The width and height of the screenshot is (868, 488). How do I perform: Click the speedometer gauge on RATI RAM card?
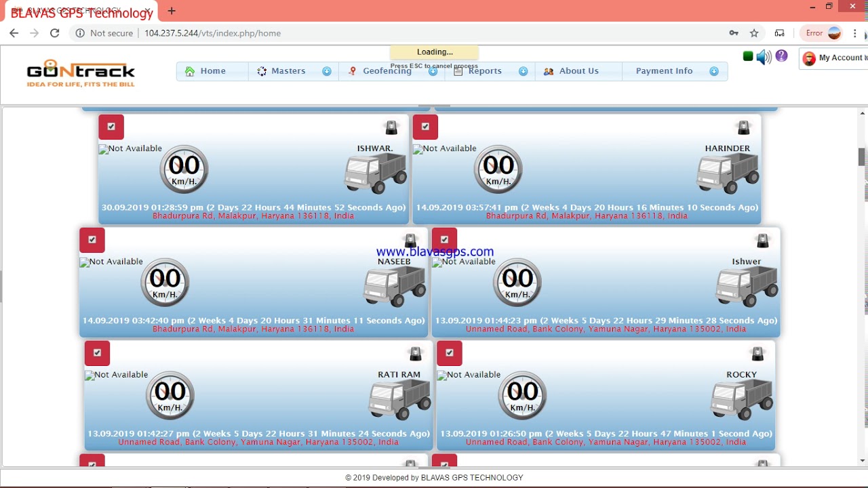[170, 396]
